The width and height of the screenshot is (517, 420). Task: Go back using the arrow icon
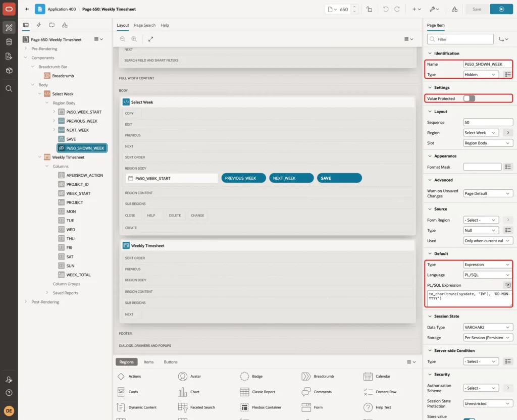pos(27,9)
